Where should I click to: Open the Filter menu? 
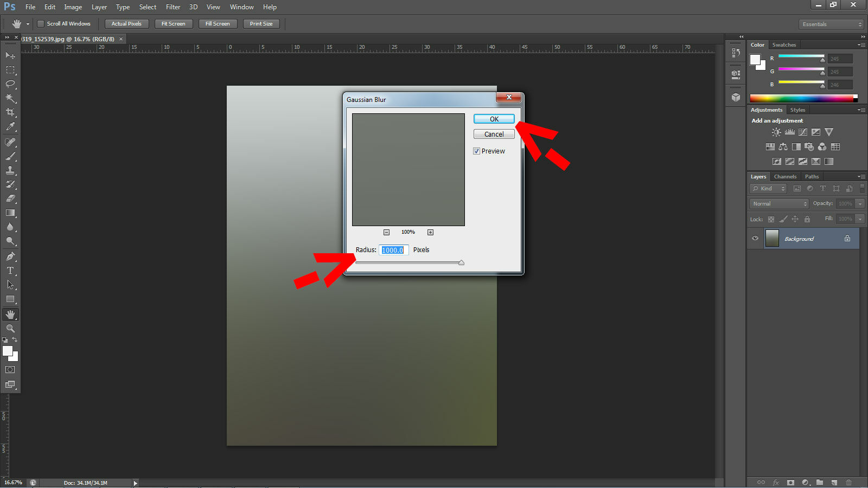click(x=173, y=7)
